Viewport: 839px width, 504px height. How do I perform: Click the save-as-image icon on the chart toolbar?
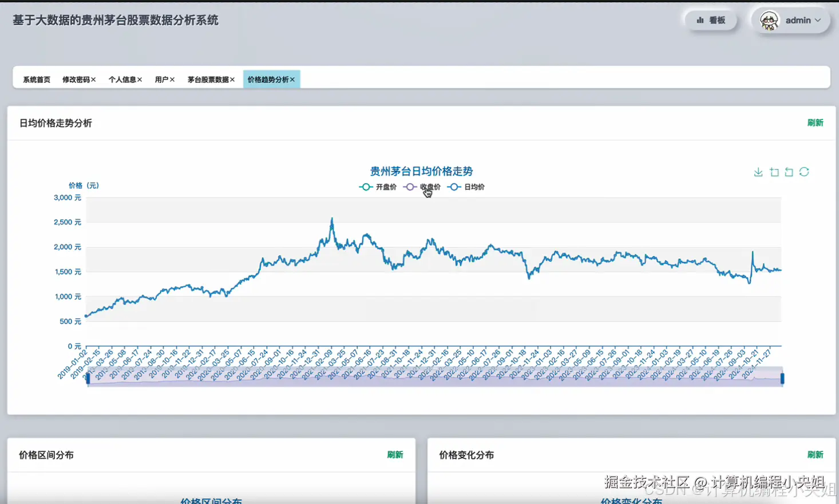[x=758, y=172]
